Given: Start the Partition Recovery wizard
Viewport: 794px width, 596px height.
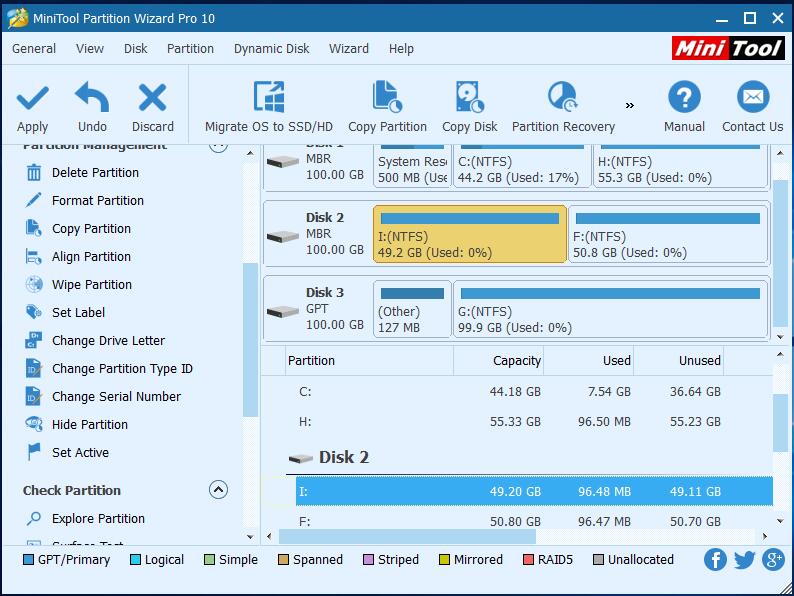Looking at the screenshot, I should (563, 106).
